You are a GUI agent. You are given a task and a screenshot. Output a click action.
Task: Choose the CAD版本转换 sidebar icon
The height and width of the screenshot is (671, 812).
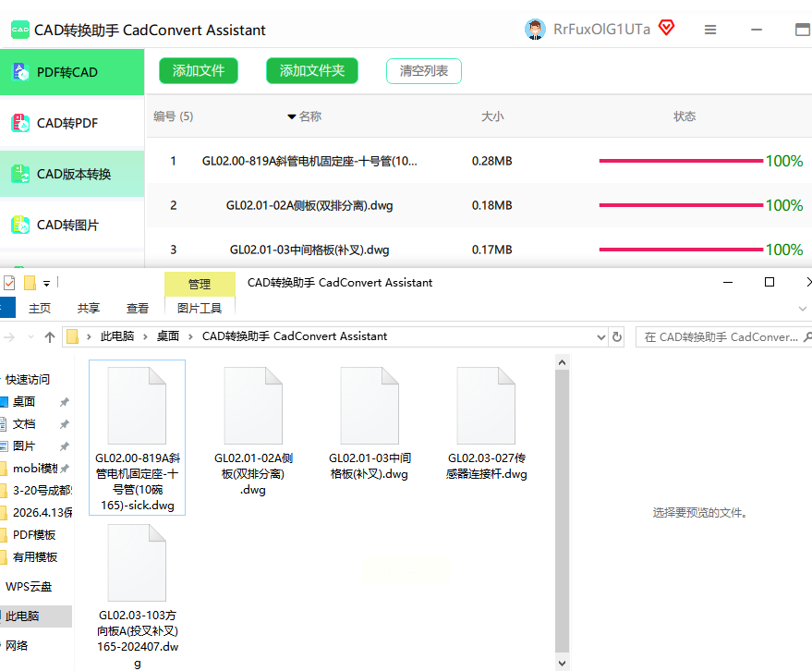coord(20,174)
